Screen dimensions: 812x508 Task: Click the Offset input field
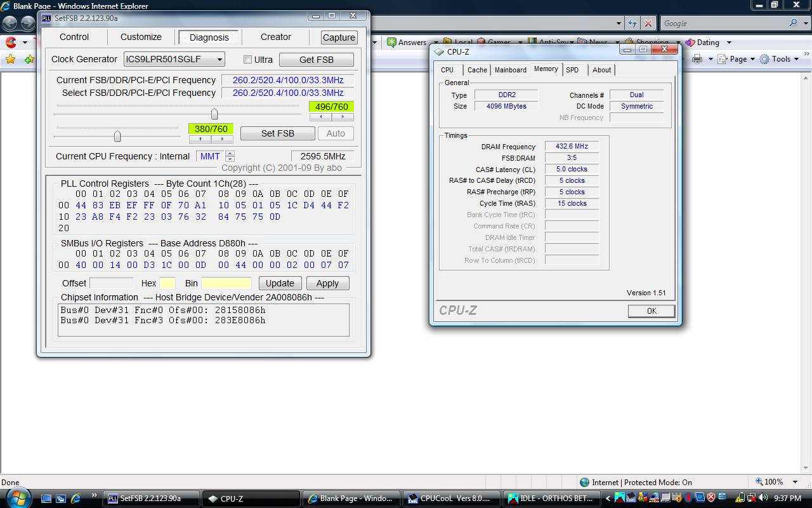click(112, 283)
